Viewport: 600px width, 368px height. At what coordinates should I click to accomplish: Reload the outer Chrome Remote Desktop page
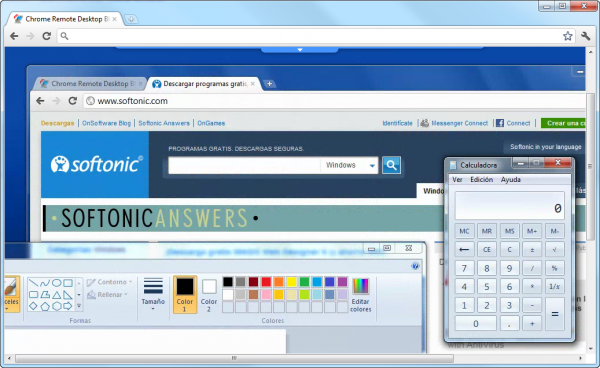pyautogui.click(x=47, y=36)
